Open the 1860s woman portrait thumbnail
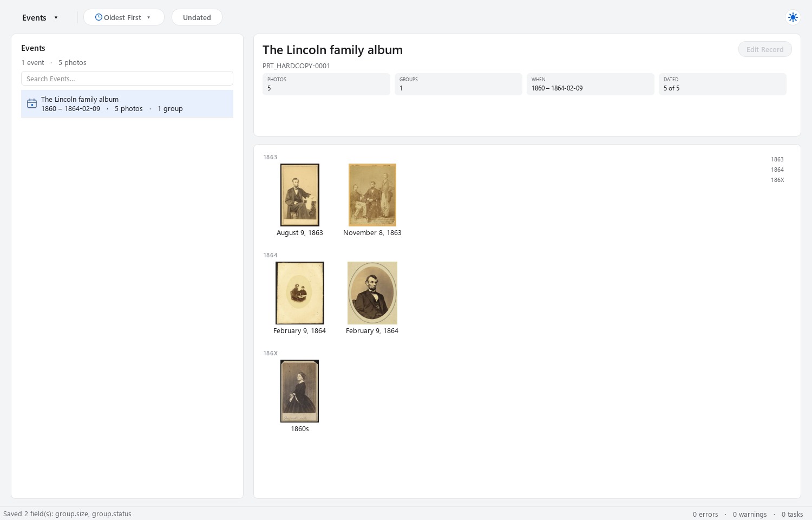 click(x=300, y=391)
